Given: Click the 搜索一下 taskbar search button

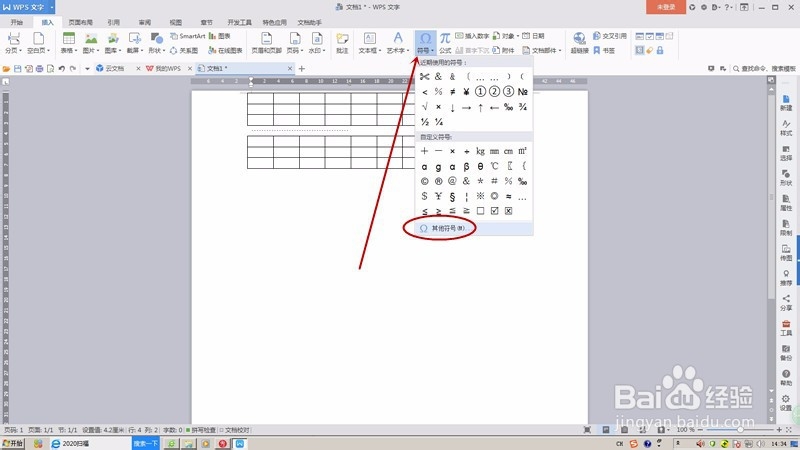Looking at the screenshot, I should tap(146, 444).
